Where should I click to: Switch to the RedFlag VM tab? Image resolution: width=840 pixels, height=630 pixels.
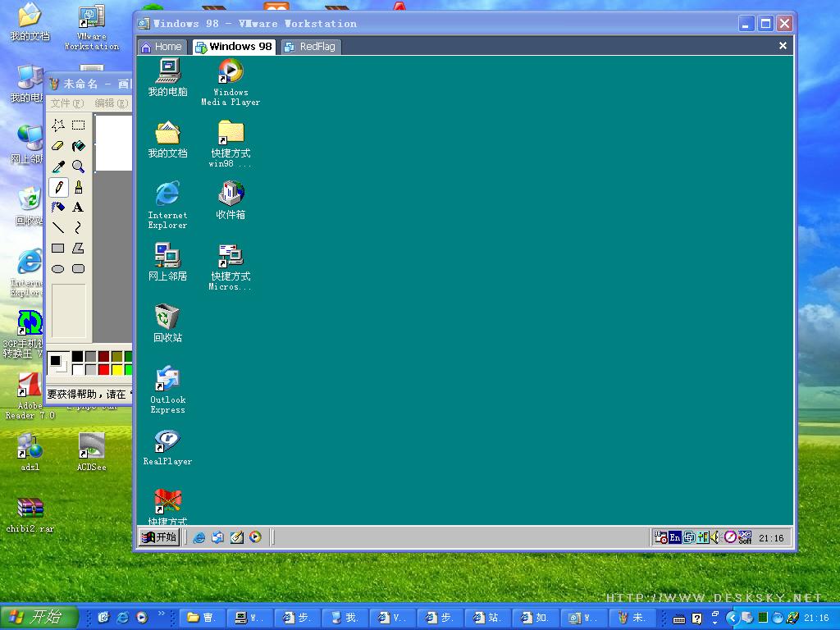click(x=310, y=47)
